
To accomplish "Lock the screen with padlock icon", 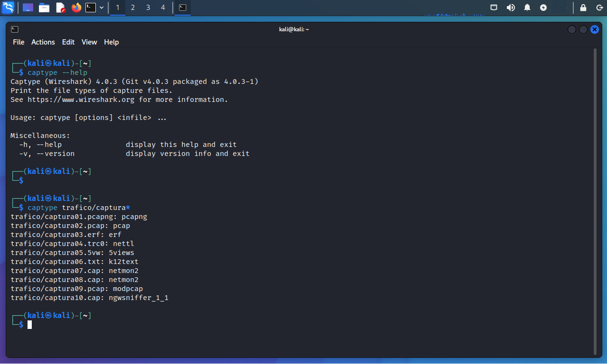I will tap(583, 8).
